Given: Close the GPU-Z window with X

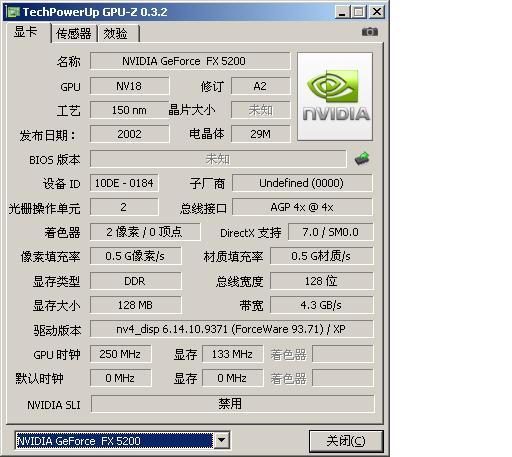Looking at the screenshot, I should (x=377, y=12).
